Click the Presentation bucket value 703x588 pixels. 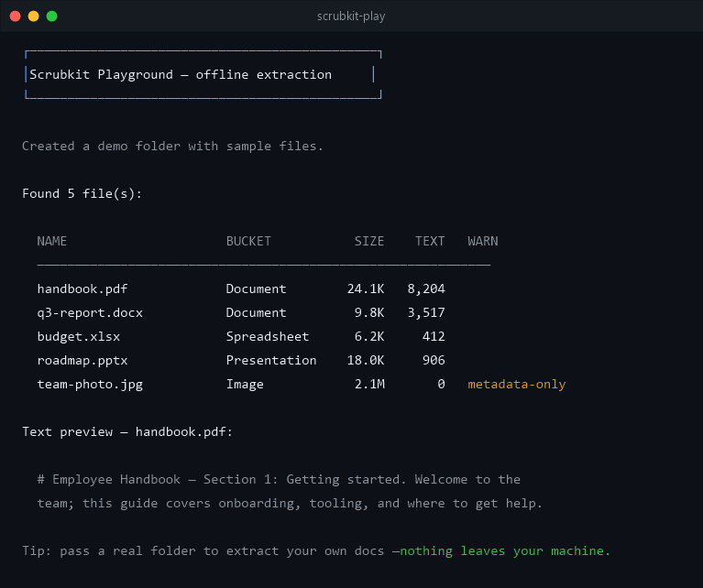coord(271,360)
